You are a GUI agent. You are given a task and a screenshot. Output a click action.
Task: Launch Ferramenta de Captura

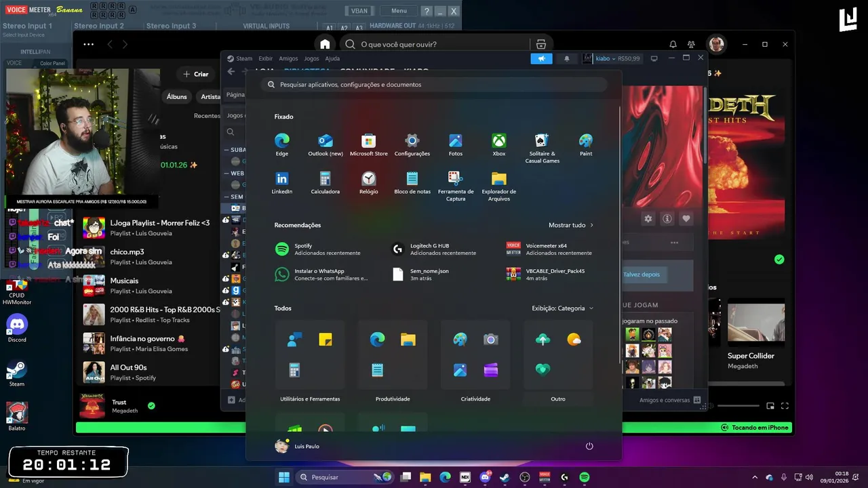coord(456,186)
